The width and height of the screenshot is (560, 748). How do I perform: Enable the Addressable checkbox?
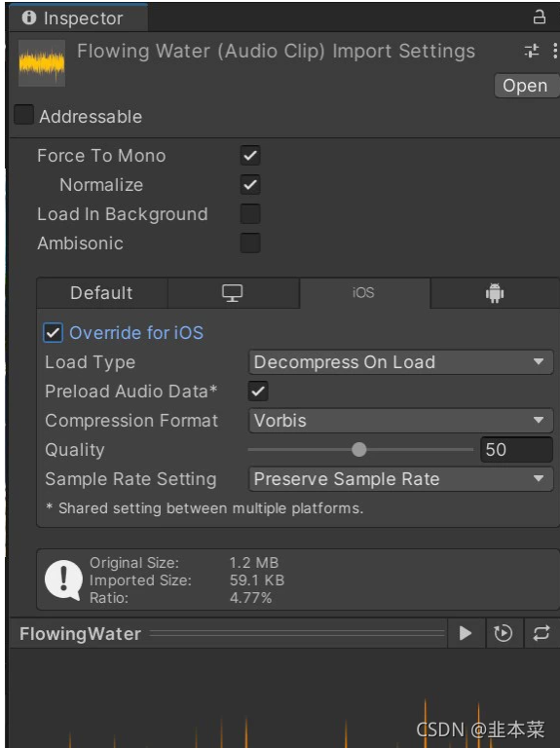(x=23, y=115)
